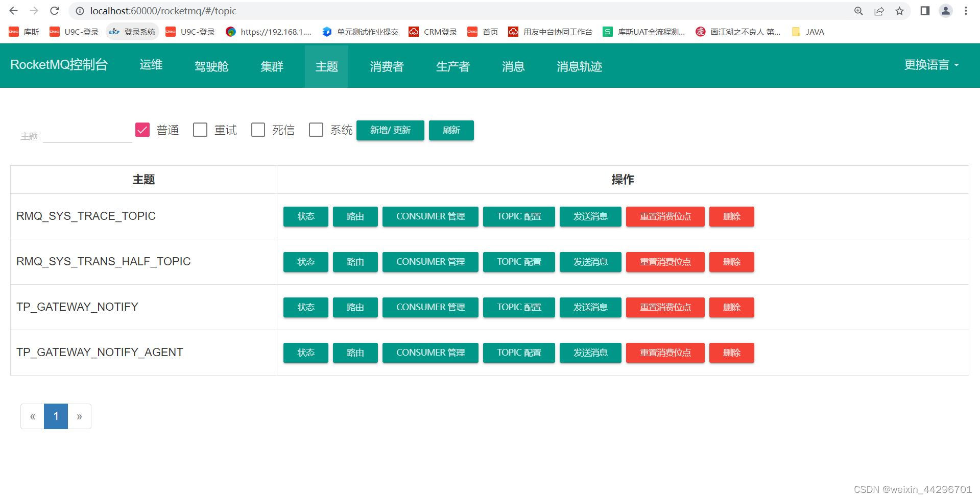The image size is (980, 499).
Task: Switch to the 生产者 tab
Action: (x=453, y=66)
